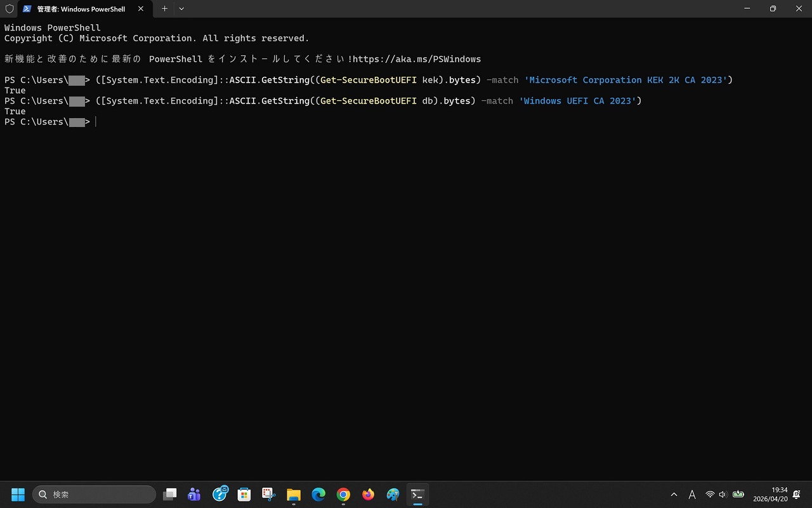
Task: Open Task View from the taskbar
Action: (x=169, y=494)
